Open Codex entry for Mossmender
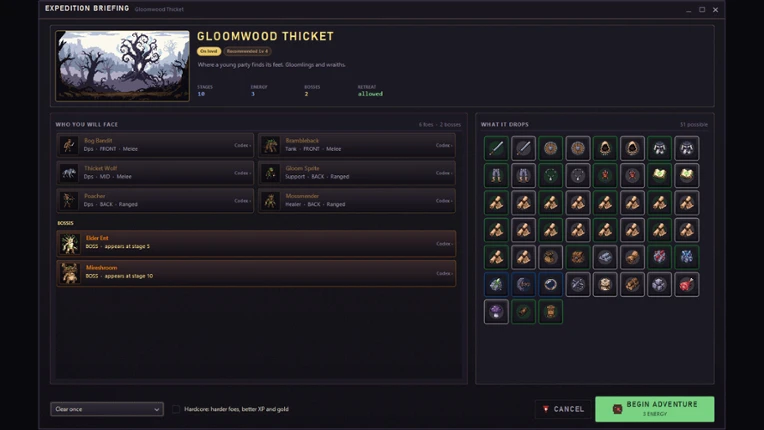Image resolution: width=764 pixels, height=430 pixels. click(444, 201)
